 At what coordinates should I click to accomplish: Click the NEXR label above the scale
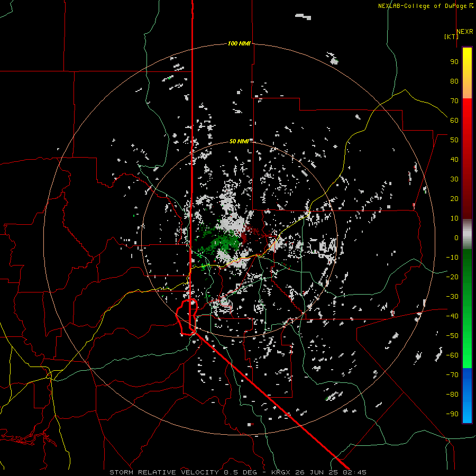pyautogui.click(x=465, y=32)
